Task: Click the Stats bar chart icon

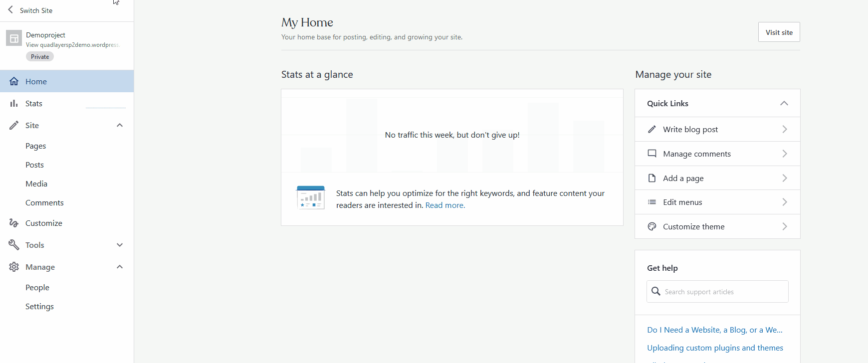Action: [x=14, y=103]
